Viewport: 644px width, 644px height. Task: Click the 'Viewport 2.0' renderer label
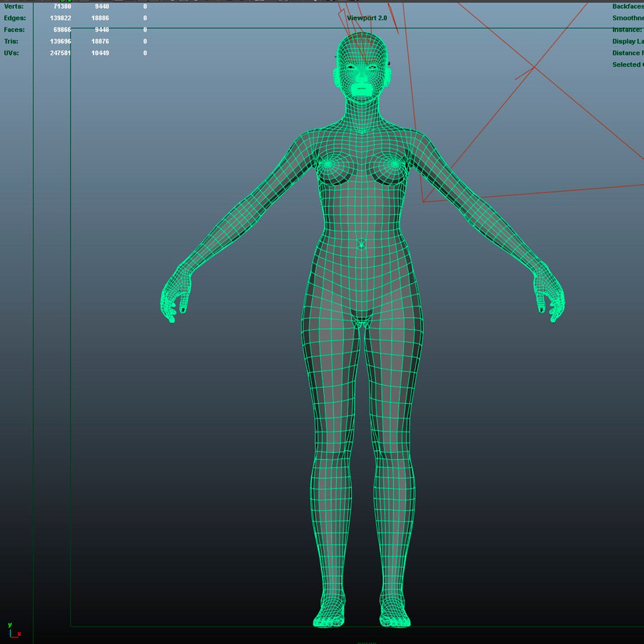367,18
